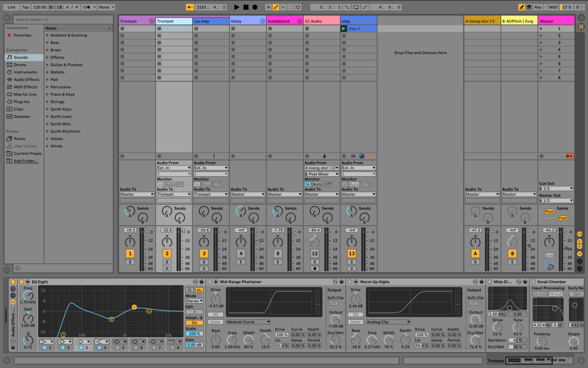Deactivate track 3 Lys støy activator

click(204, 253)
